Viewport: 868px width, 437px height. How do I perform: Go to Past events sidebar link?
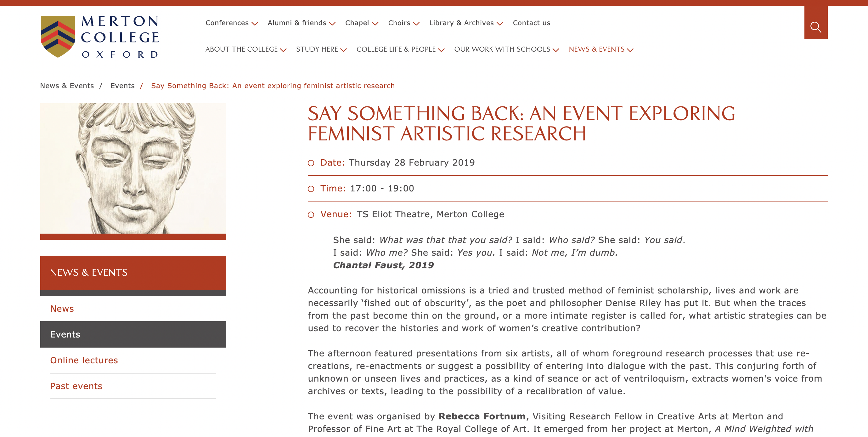(76, 386)
